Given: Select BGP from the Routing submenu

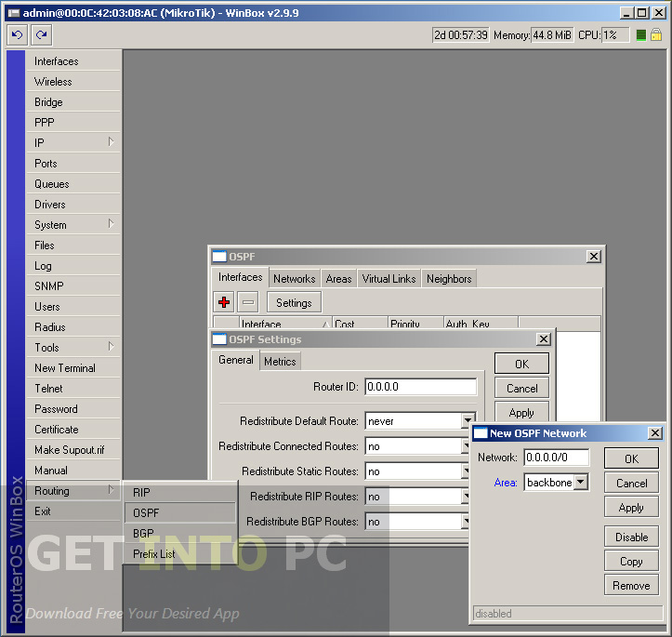Looking at the screenshot, I should coord(180,533).
